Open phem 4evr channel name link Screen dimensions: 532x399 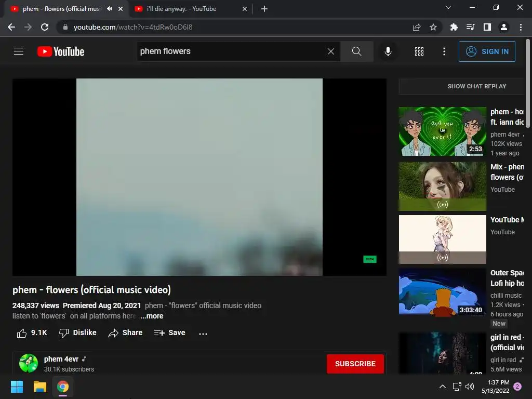[x=61, y=359]
